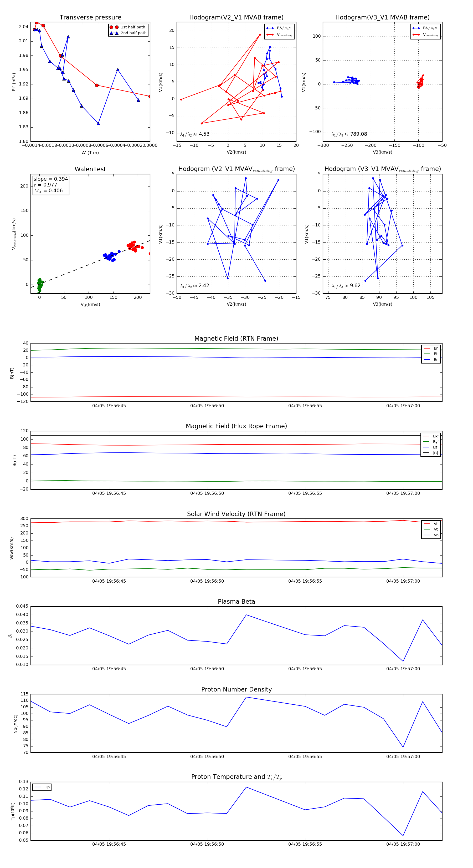
Task: Select the "Vt" legend entry
Action: click(431, 529)
